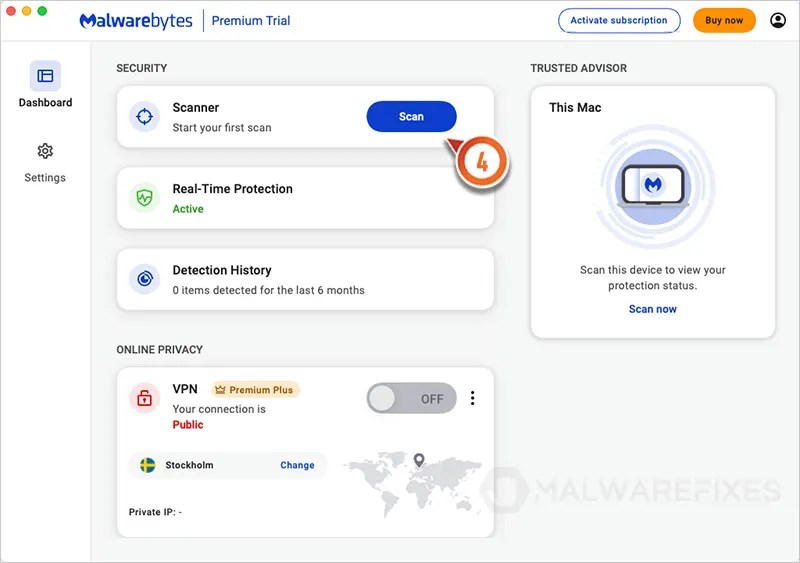Click the Stockholm location name
This screenshot has width=800, height=563.
189,465
